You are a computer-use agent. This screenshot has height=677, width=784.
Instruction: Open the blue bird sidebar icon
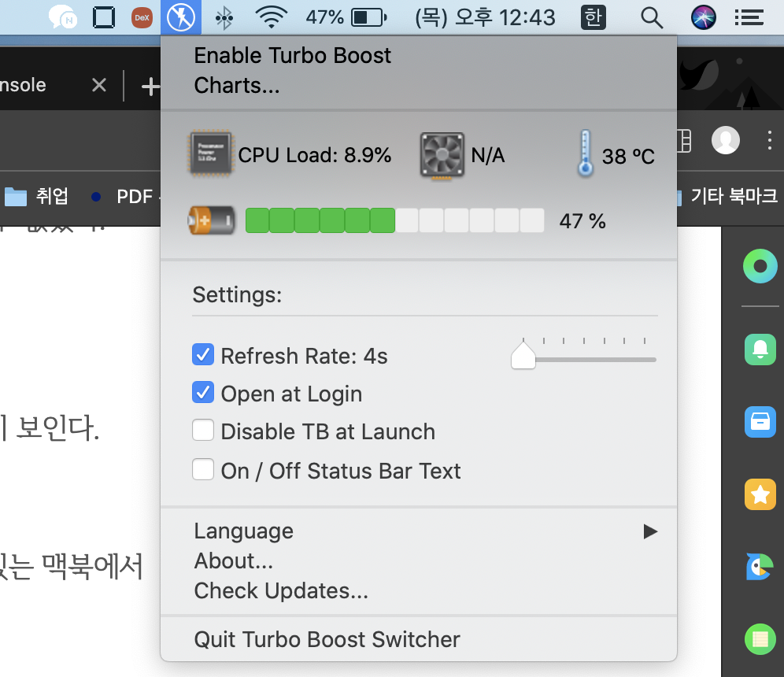click(x=760, y=567)
